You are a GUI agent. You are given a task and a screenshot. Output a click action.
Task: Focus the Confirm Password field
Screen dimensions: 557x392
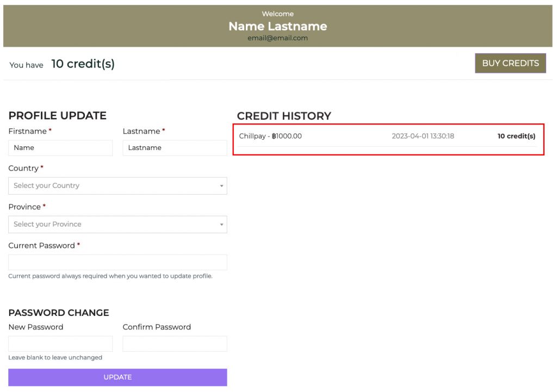click(175, 344)
